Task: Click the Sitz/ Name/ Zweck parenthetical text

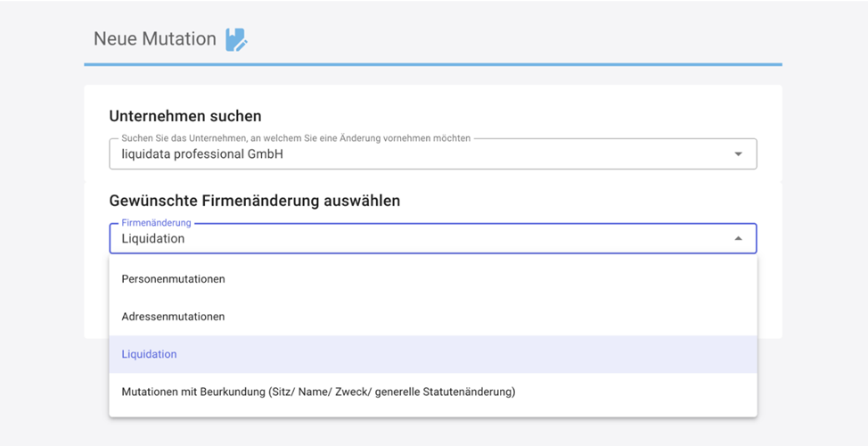Action: coord(392,392)
